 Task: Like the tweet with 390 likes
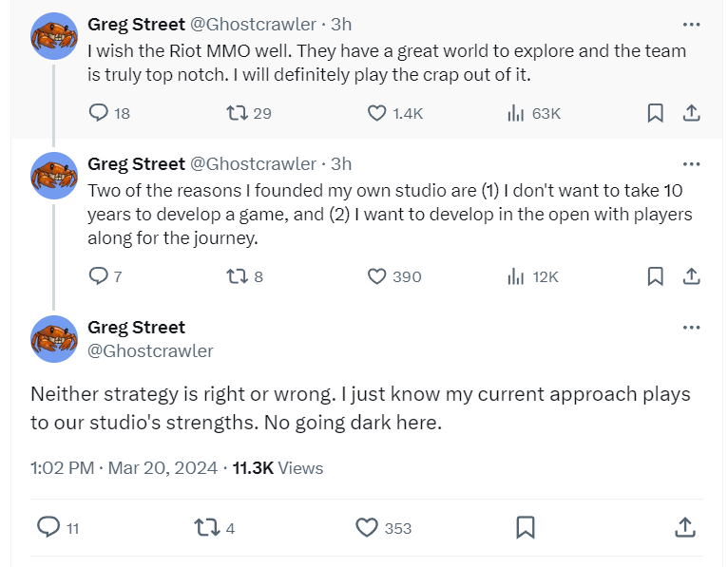coord(377,276)
